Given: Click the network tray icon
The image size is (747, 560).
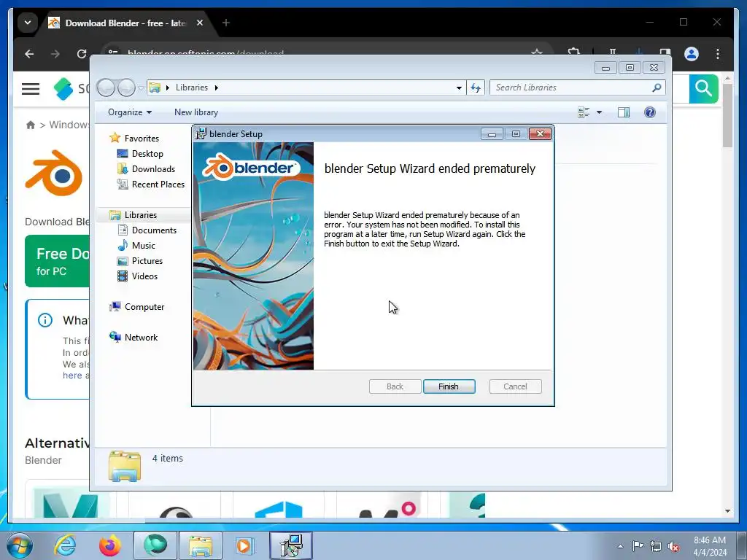Looking at the screenshot, I should (x=656, y=546).
